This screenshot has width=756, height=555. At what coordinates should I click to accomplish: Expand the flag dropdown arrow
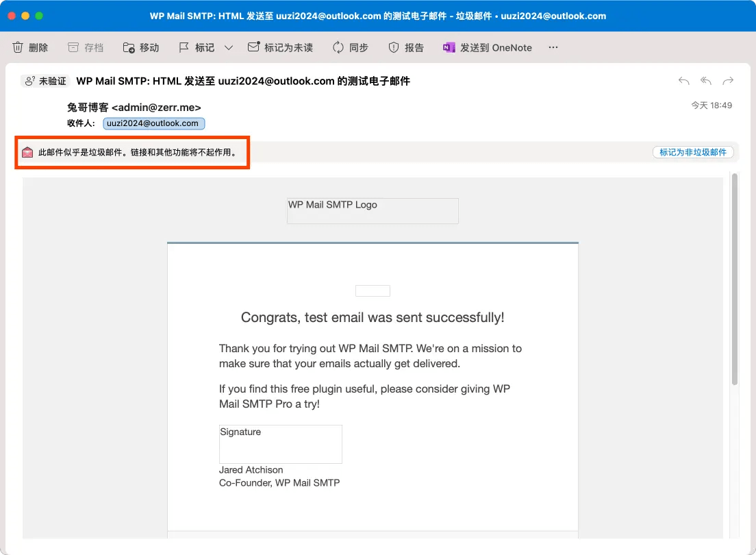[229, 47]
